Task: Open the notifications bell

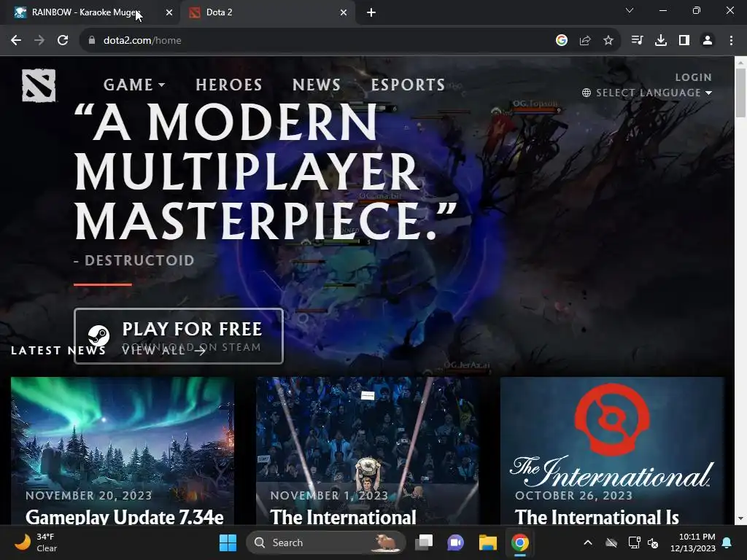Action: 727,542
